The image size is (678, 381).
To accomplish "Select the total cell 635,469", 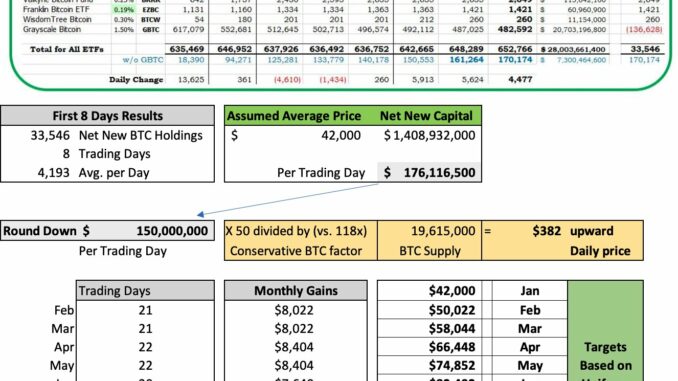I will [x=187, y=49].
